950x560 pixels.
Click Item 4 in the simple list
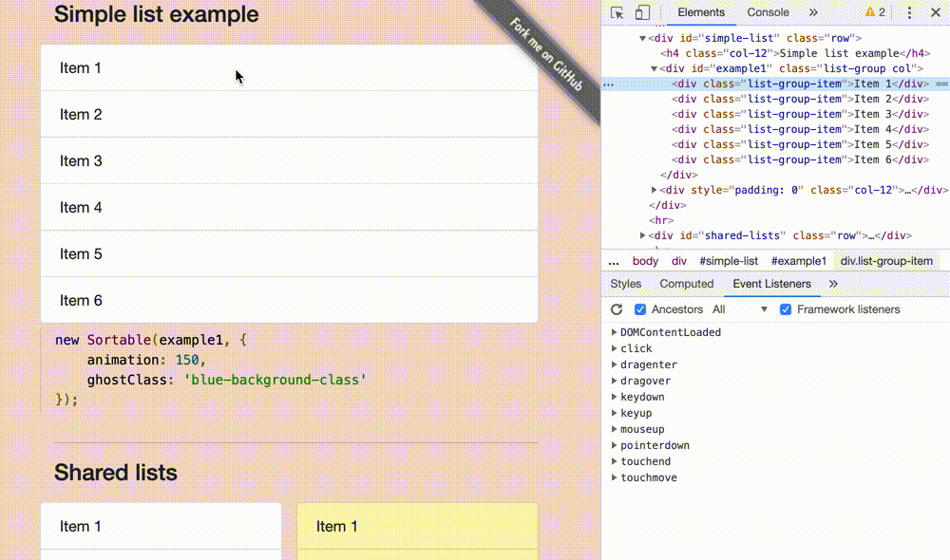point(289,208)
